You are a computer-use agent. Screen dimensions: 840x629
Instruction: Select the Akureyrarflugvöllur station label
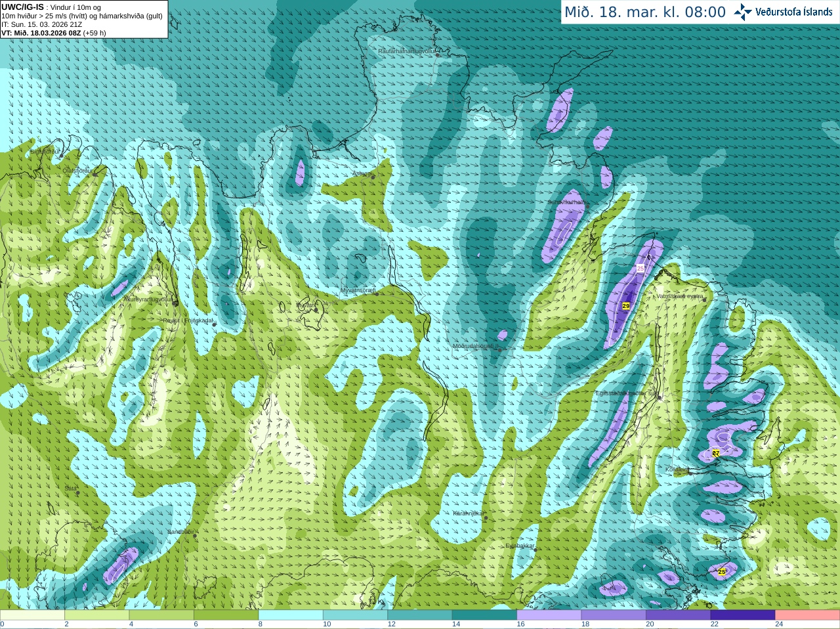(148, 299)
